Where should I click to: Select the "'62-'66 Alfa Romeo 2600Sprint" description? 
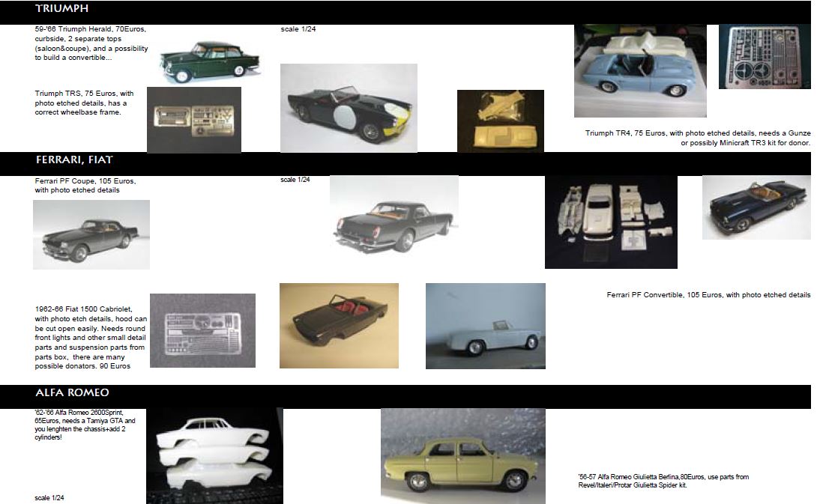(x=85, y=425)
